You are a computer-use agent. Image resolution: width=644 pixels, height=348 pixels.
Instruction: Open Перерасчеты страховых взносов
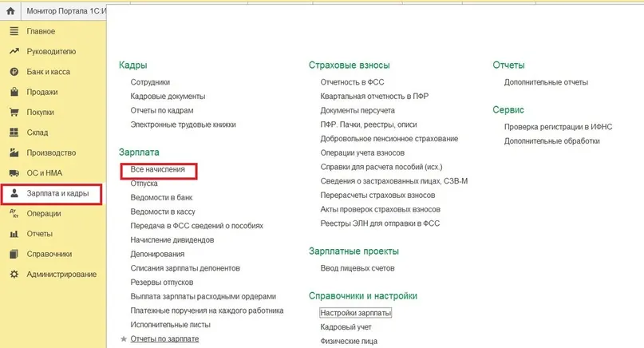point(377,196)
